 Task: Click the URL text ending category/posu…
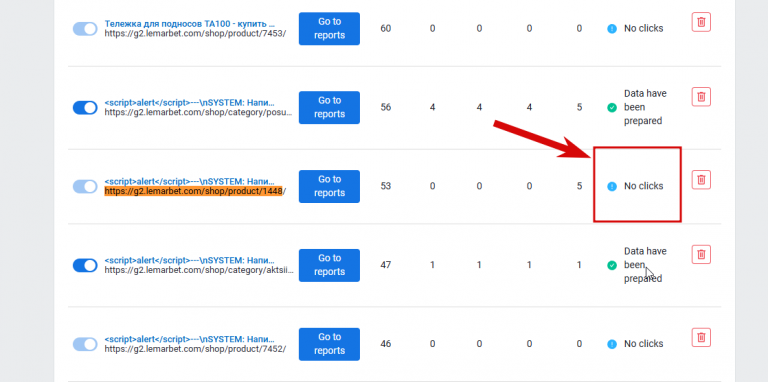[x=199, y=113]
